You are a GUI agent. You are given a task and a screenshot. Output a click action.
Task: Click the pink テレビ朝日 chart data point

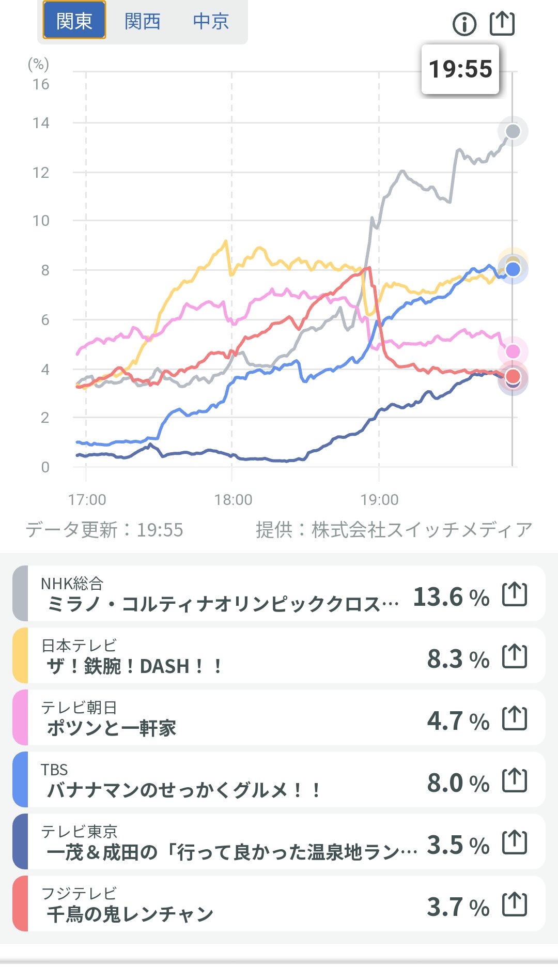[513, 351]
